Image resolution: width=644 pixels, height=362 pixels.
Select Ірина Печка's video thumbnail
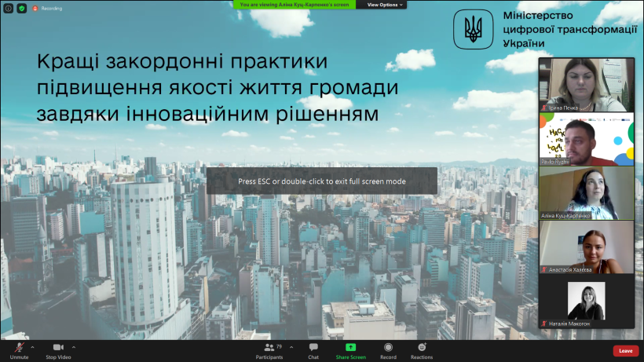586,85
